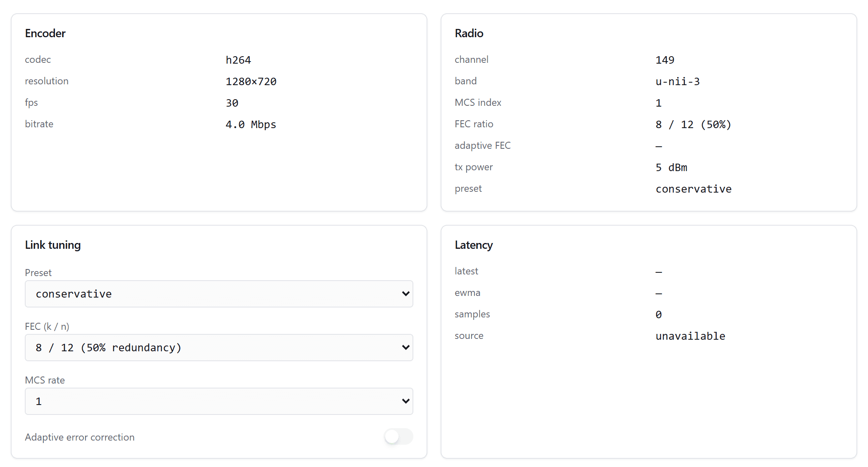
Task: Select the resolution value 1280×720
Action: point(251,81)
